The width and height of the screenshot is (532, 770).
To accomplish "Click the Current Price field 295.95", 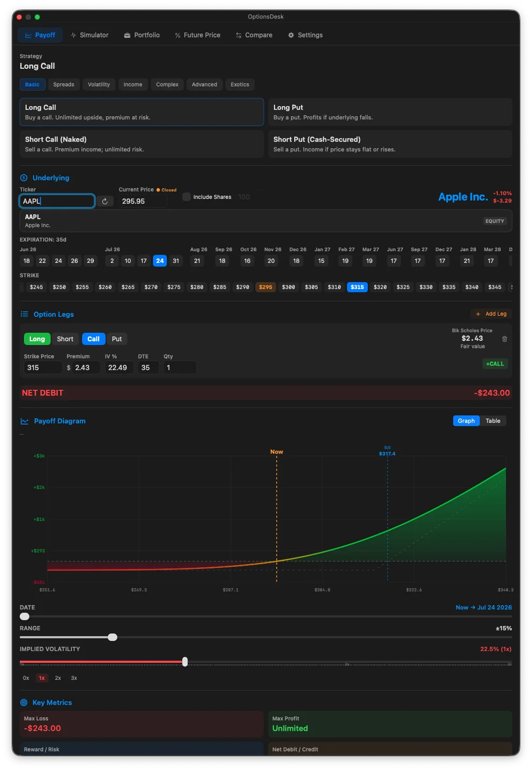I will coord(143,201).
